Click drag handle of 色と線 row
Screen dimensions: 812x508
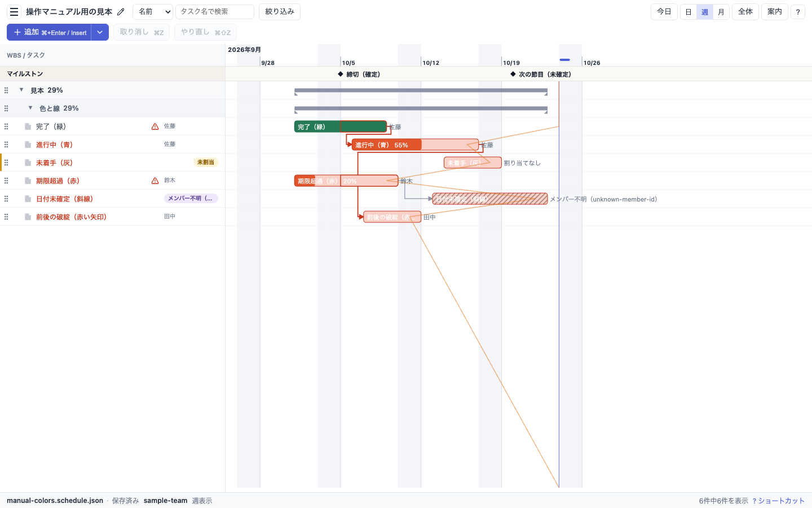tap(6, 108)
